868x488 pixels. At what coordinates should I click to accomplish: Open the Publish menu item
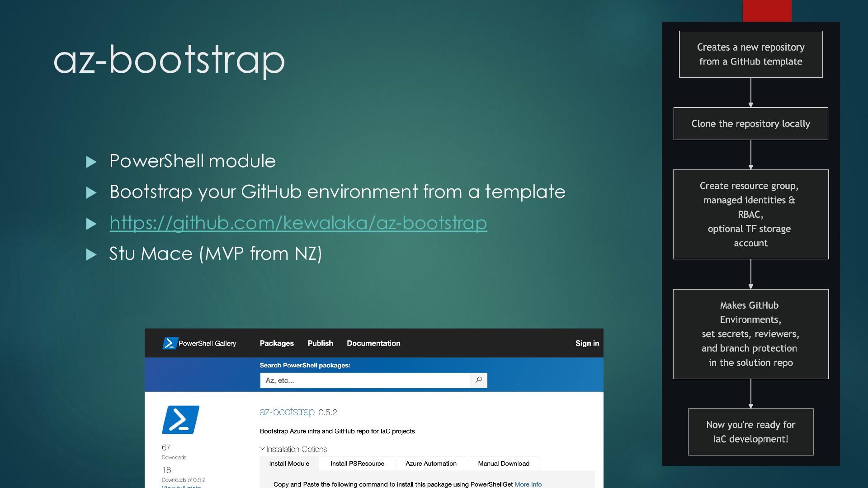pos(320,343)
